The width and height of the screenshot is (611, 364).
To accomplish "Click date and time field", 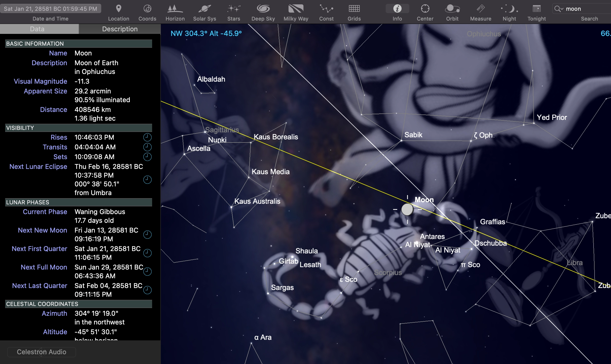I will pyautogui.click(x=51, y=9).
